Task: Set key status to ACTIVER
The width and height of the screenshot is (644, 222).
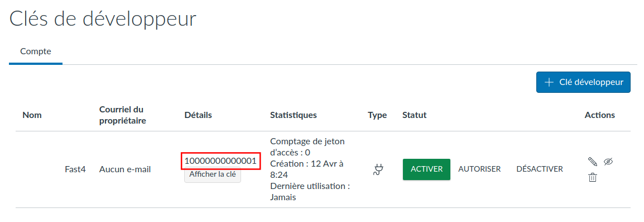Action: click(426, 169)
